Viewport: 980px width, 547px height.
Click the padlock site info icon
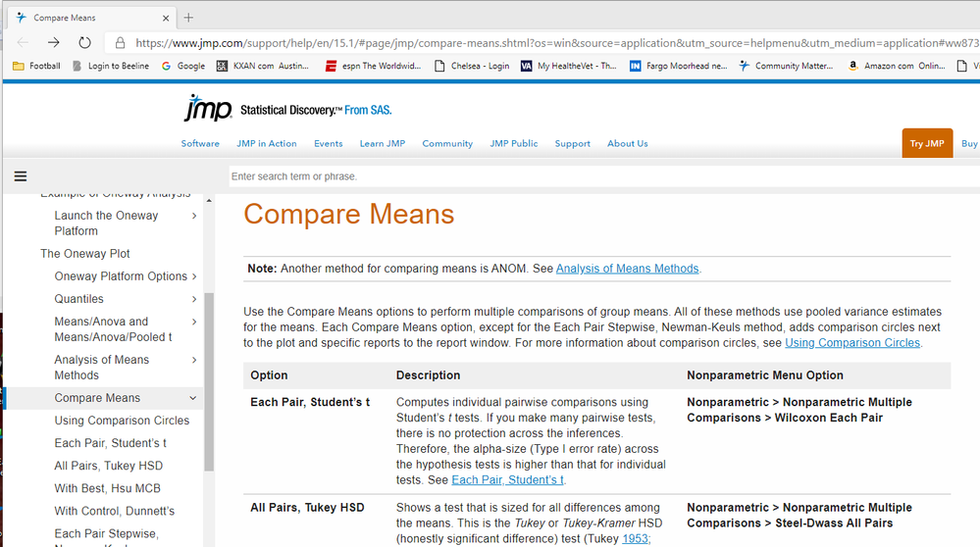[x=120, y=42]
